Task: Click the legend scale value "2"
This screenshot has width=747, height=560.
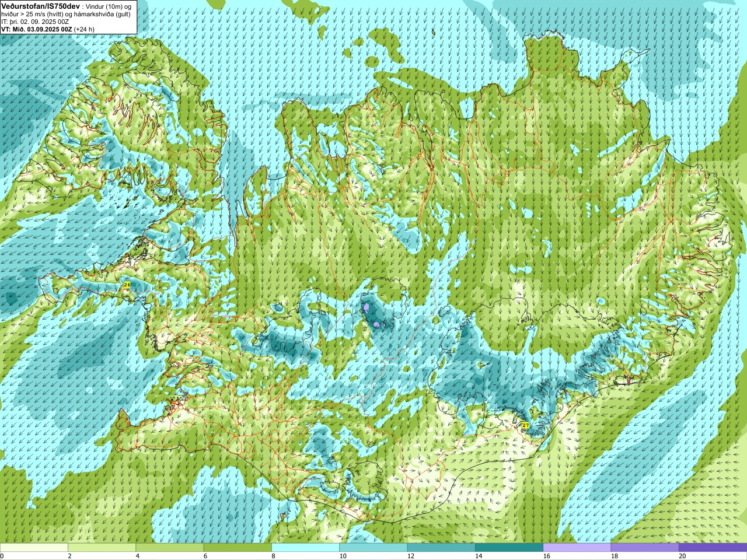Action: tap(69, 556)
